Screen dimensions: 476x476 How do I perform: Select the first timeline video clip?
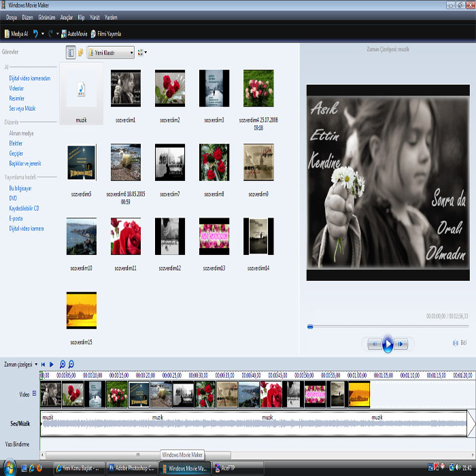(51, 394)
